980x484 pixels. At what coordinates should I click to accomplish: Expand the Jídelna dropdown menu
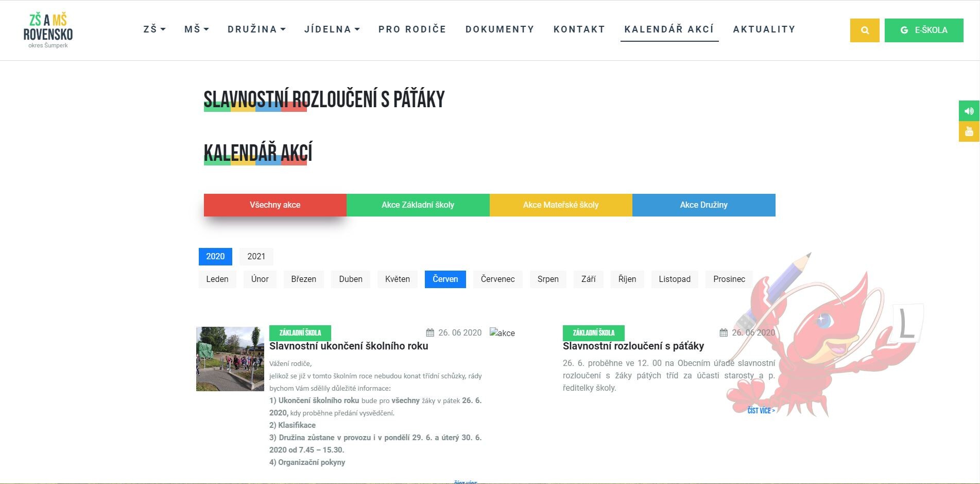point(332,29)
